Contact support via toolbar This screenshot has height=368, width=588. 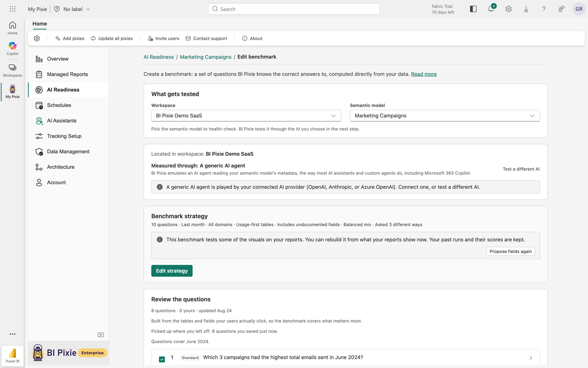(x=206, y=38)
